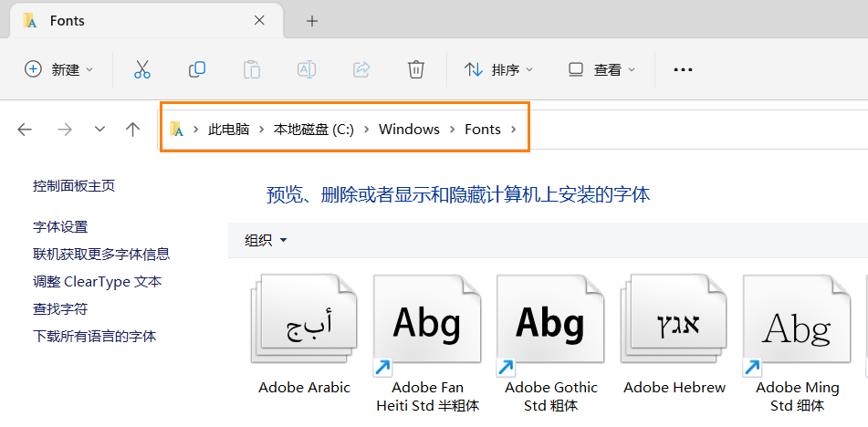Viewport: 868px width, 427px height.
Task: Go up one folder level
Action: pyautogui.click(x=132, y=130)
